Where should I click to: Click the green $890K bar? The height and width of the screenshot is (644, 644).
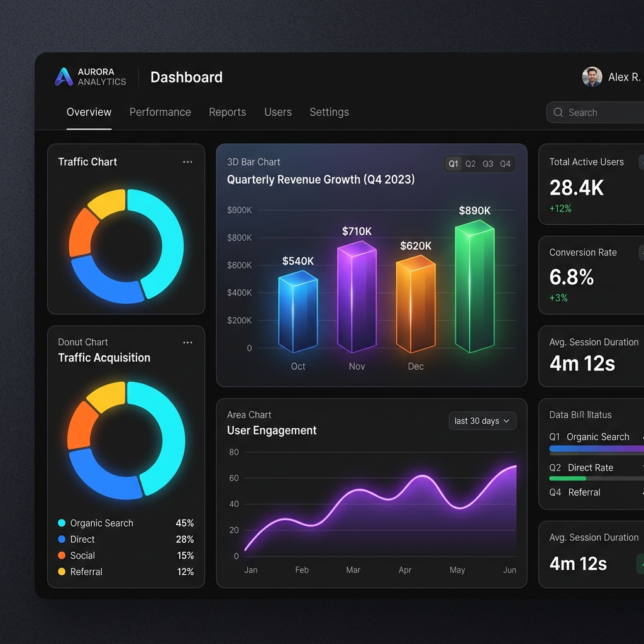tap(474, 286)
